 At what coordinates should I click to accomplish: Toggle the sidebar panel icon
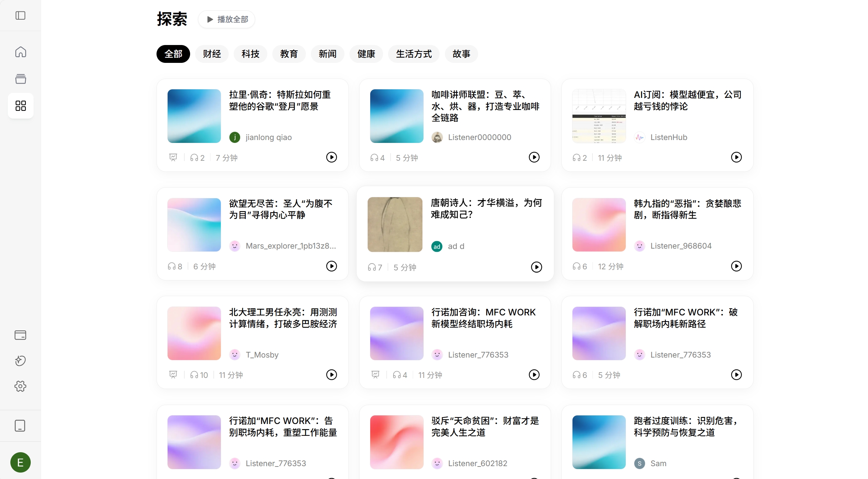pos(20,15)
